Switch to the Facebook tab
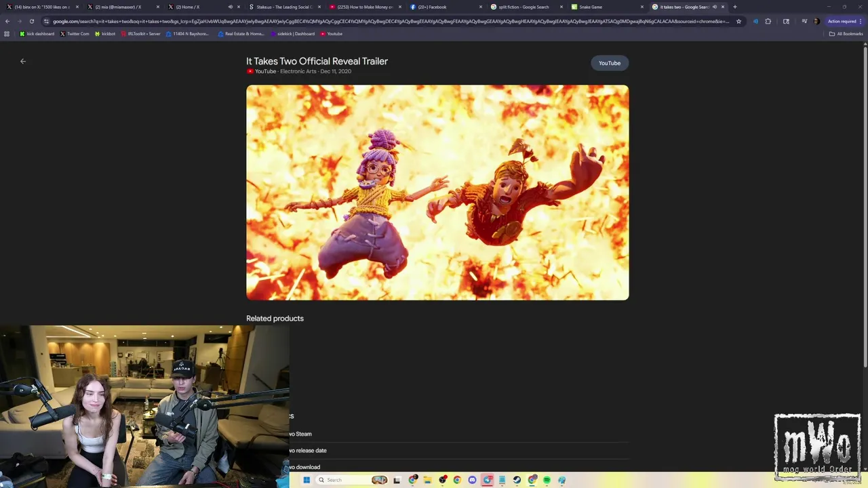The height and width of the screenshot is (488, 868). pyautogui.click(x=446, y=7)
